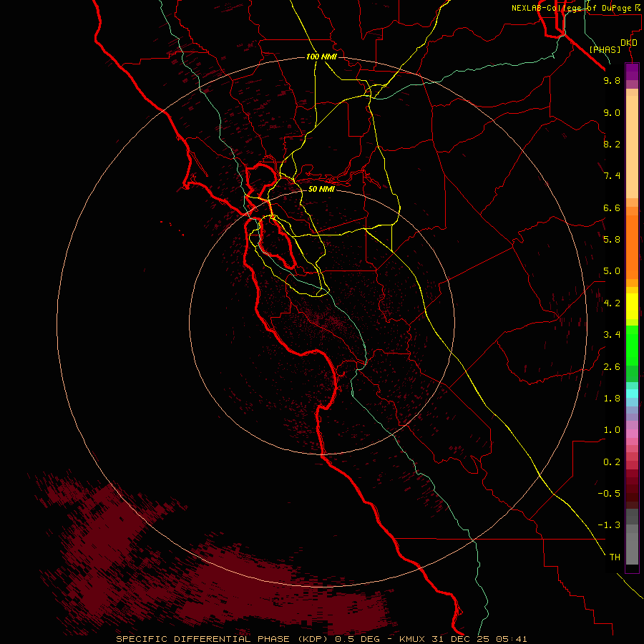Select the -0.5 scale value
Screen dimensions: 644x644
point(609,494)
